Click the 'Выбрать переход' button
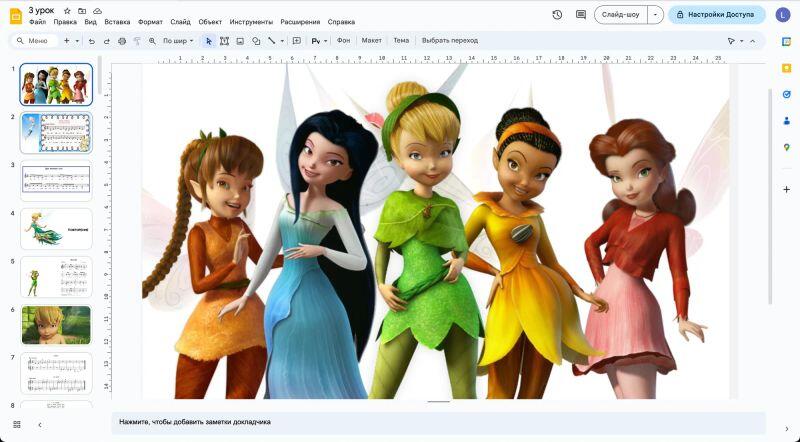 click(450, 41)
